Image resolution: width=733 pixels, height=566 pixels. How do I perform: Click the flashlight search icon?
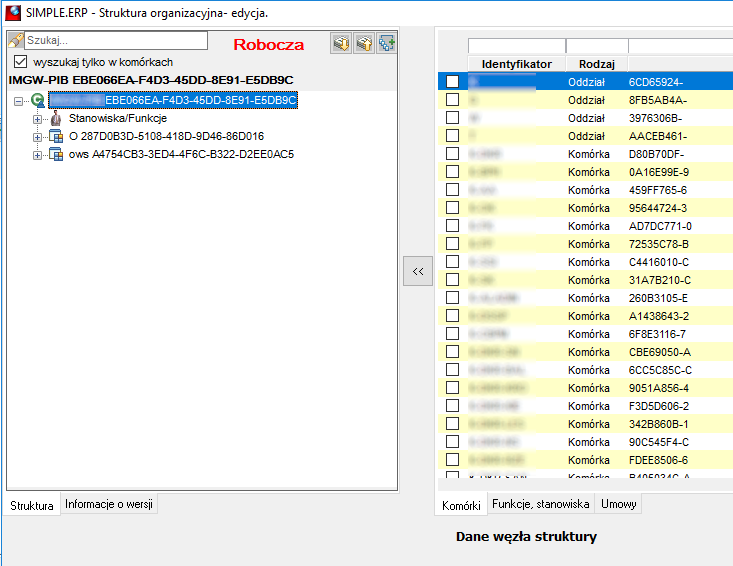[15, 41]
